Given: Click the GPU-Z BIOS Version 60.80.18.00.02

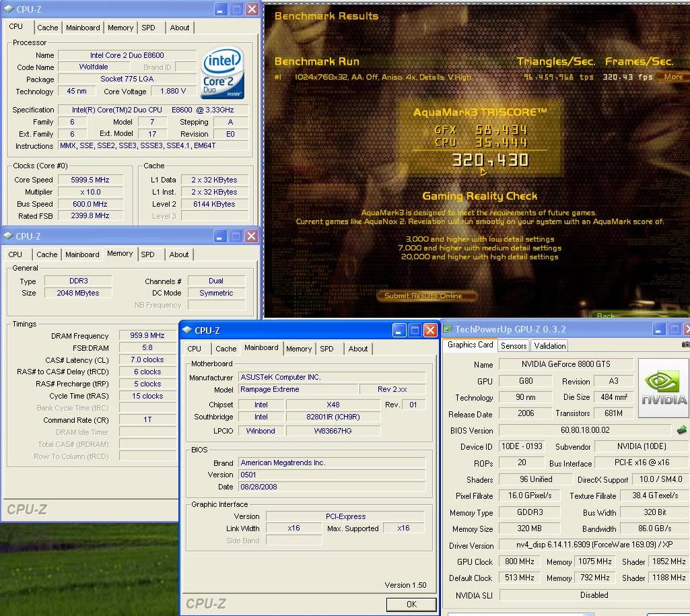Looking at the screenshot, I should pyautogui.click(x=585, y=430).
